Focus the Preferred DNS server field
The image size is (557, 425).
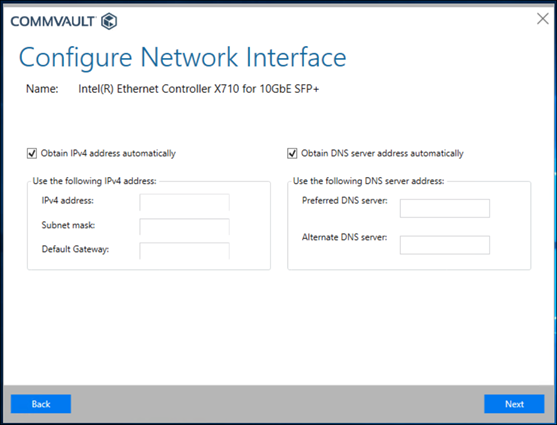click(445, 208)
